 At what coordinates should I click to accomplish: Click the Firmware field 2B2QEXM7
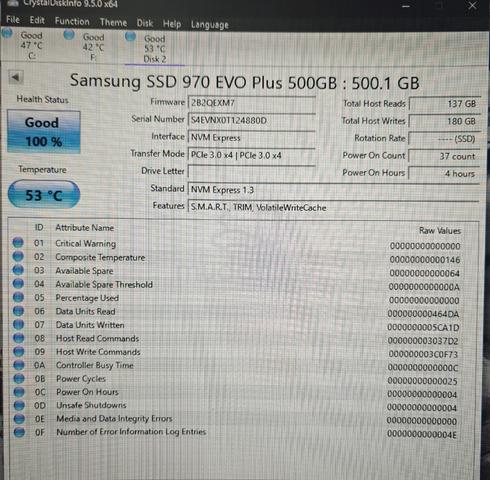click(252, 103)
